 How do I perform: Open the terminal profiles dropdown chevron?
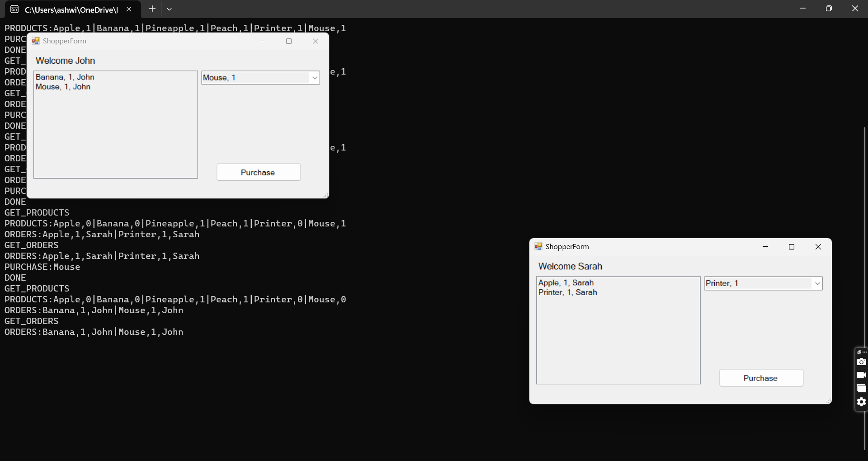[x=169, y=9]
